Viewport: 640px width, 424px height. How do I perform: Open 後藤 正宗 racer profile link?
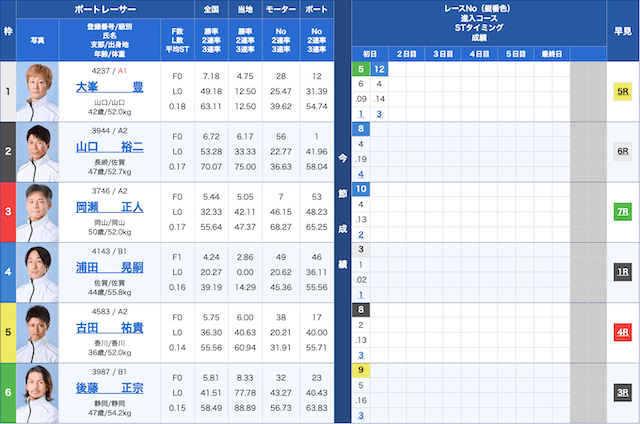point(109,387)
